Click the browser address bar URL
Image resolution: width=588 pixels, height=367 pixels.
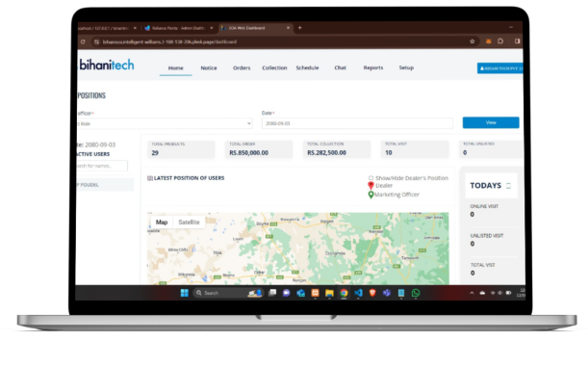(169, 41)
